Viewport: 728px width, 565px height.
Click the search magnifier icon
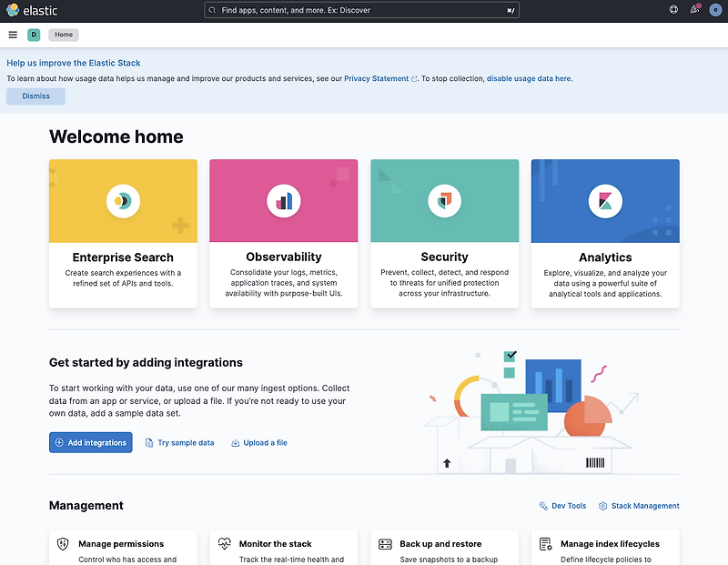tap(212, 10)
